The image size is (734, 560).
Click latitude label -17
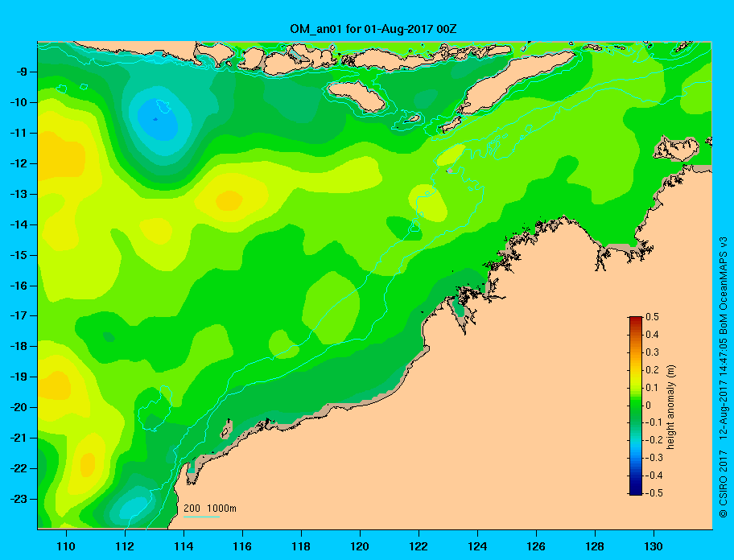[19, 316]
